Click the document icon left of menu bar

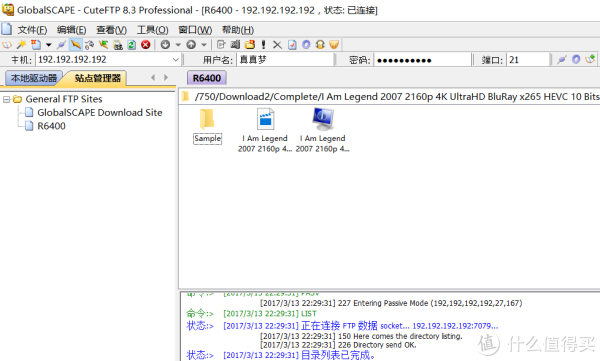6,29
